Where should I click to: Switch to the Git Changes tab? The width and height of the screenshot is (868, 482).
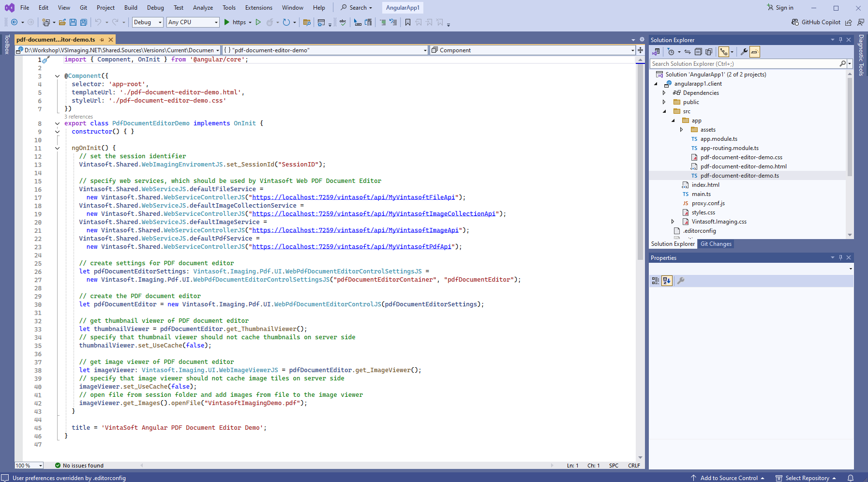coord(716,244)
